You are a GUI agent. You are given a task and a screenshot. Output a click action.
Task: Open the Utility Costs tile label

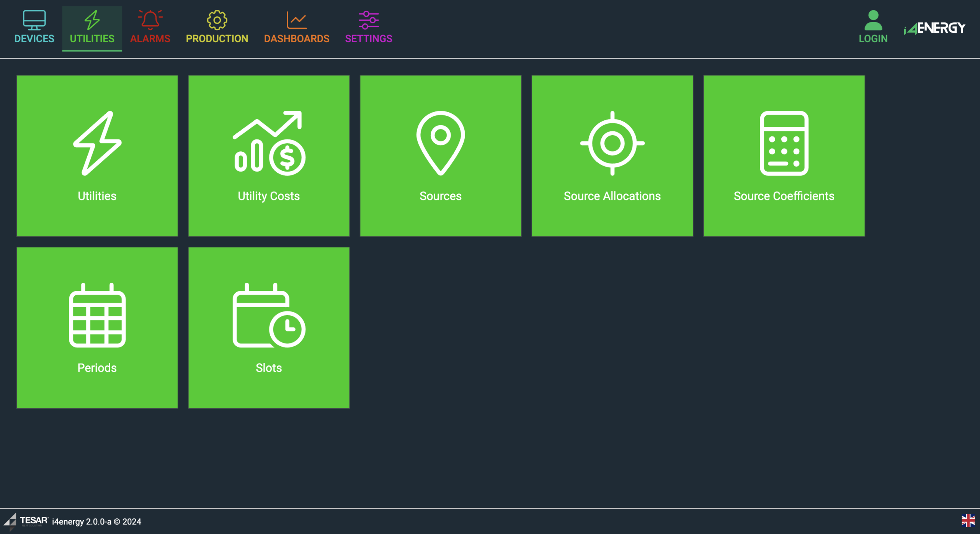point(269,196)
